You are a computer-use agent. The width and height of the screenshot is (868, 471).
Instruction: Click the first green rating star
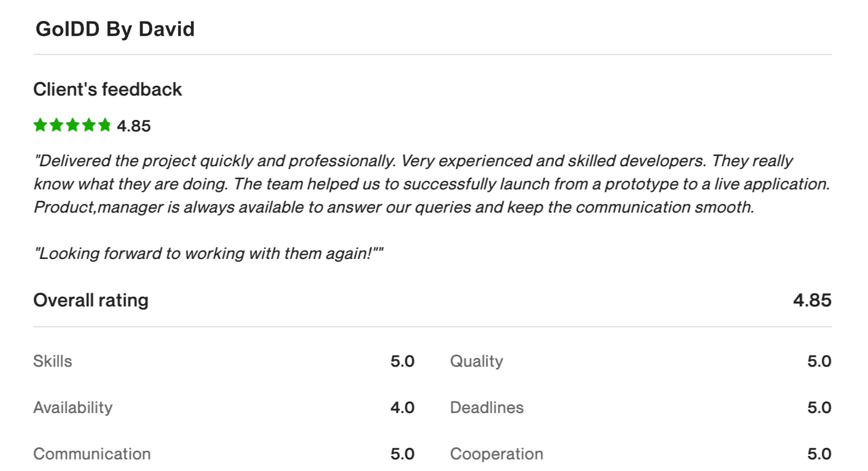40,125
